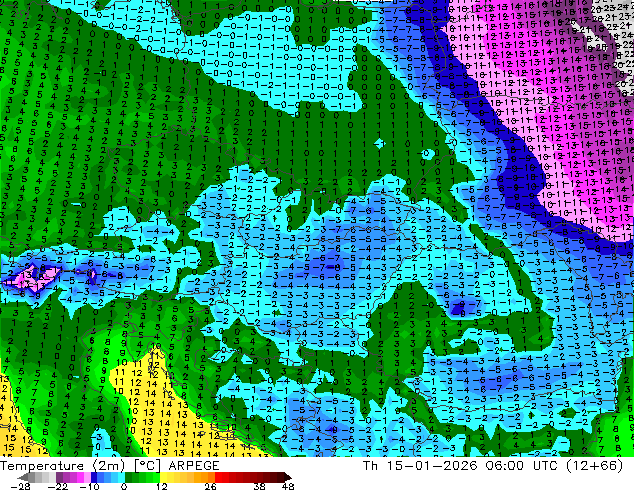634x490 pixels.
Task: Click the legend value '-22'
Action: [58, 486]
